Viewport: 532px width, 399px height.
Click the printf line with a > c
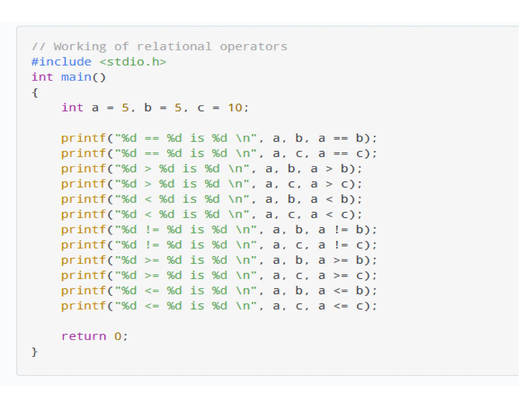coord(211,184)
